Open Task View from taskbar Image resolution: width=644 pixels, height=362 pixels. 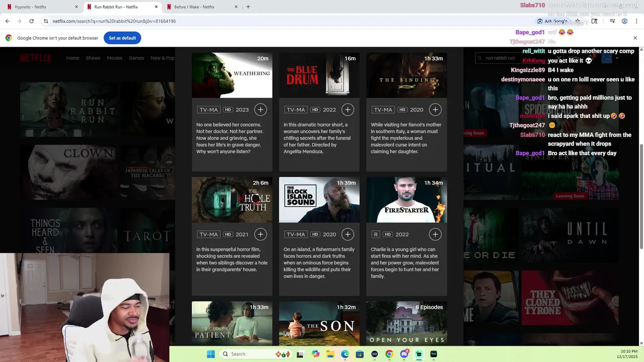click(x=300, y=354)
